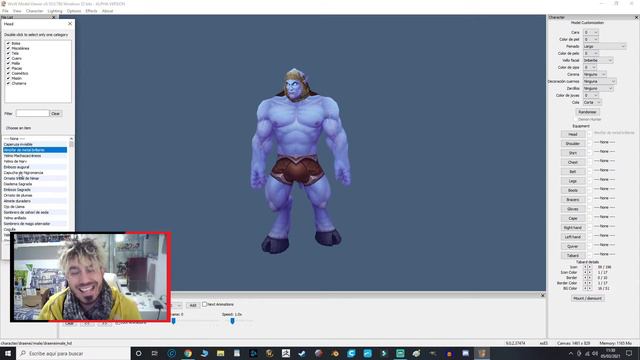This screenshot has height=360, width=640.
Task: Click the Tabard equipment button
Action: coord(573,256)
